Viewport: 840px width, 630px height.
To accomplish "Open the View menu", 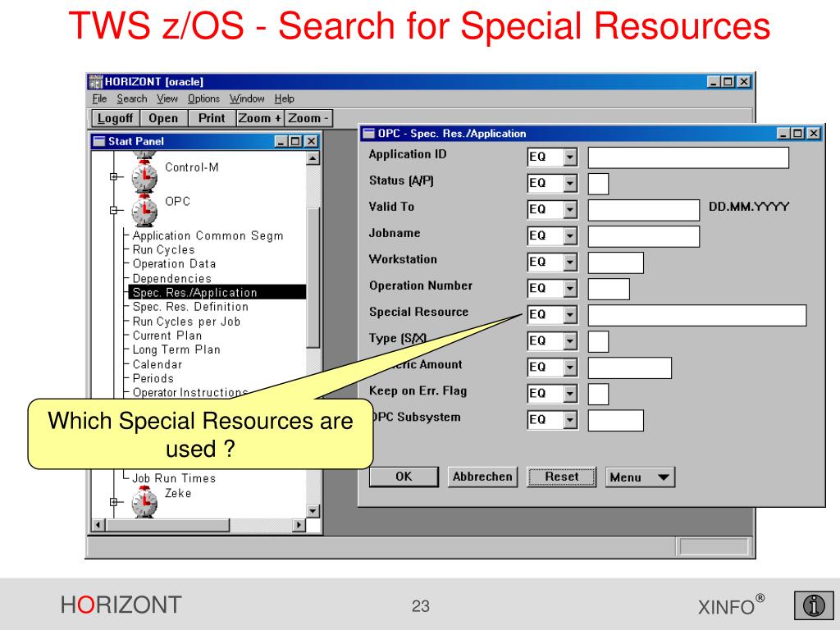I will pos(167,98).
